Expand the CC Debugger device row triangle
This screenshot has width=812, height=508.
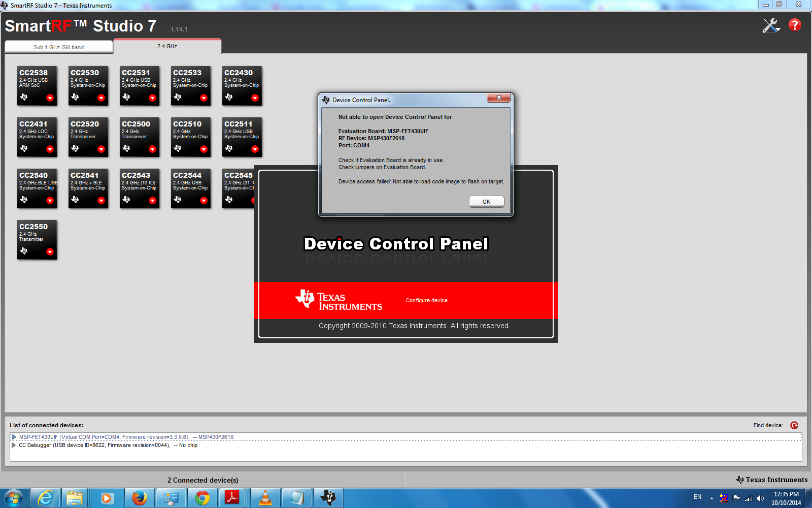[14, 445]
